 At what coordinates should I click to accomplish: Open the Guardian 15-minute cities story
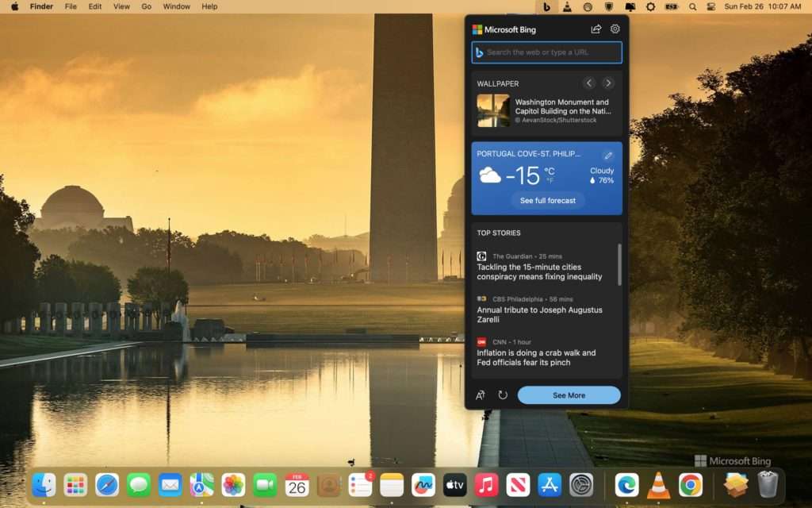pyautogui.click(x=539, y=271)
